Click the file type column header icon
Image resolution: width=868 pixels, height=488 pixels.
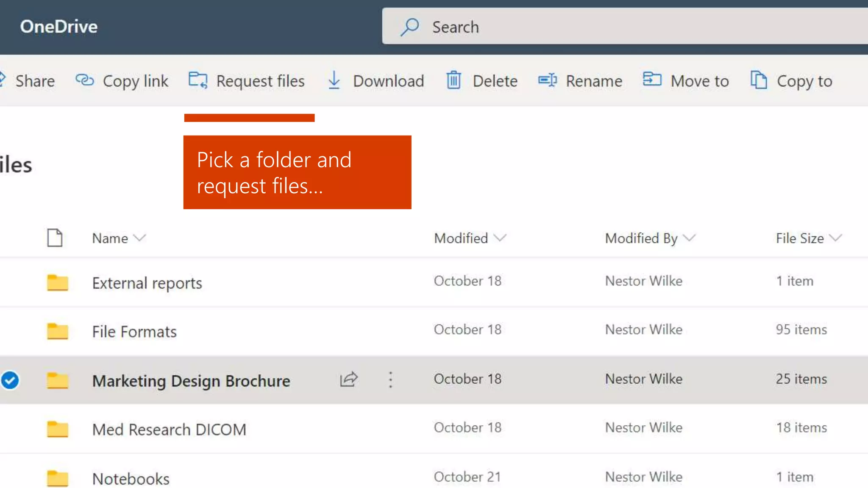(55, 238)
